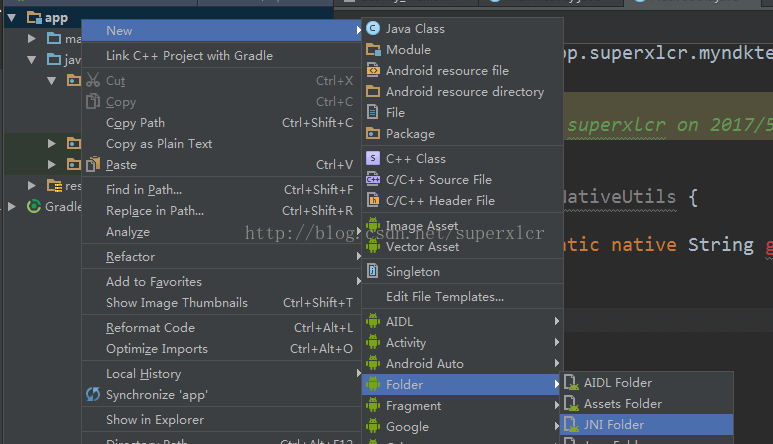This screenshot has width=773, height=444.
Task: Click the AIDL Folder icon
Action: coord(571,382)
